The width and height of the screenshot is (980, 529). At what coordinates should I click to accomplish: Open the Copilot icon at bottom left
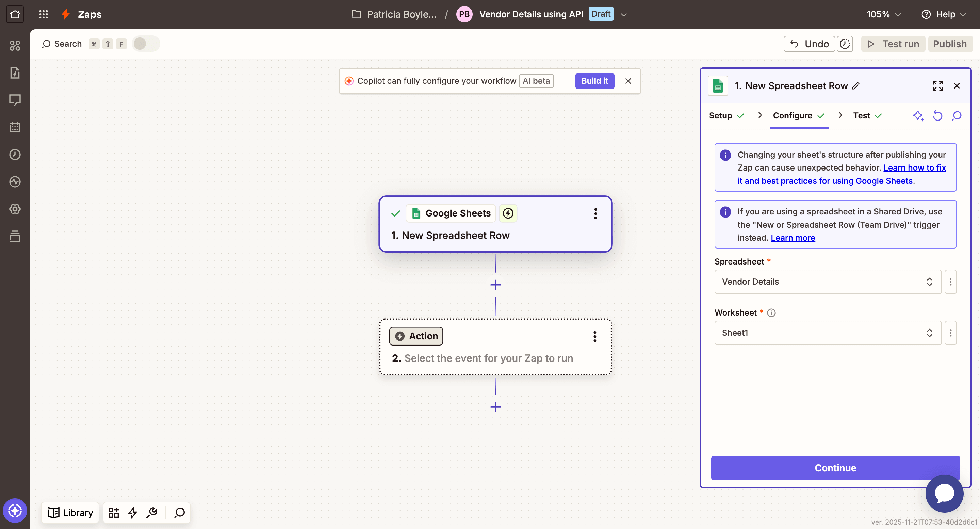coord(15,510)
